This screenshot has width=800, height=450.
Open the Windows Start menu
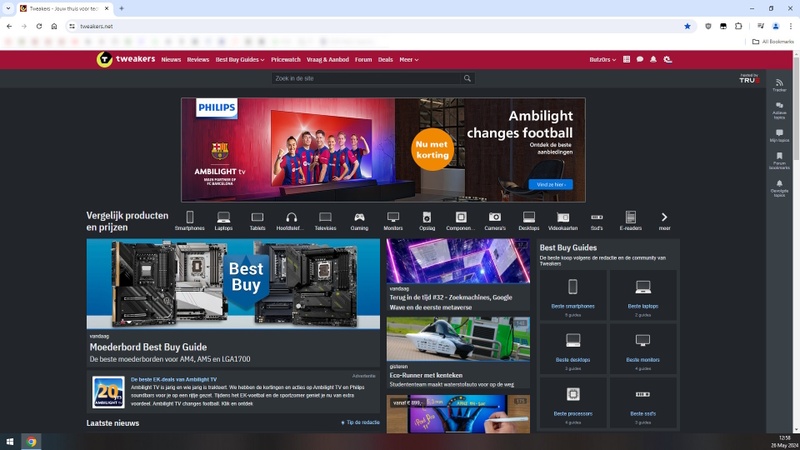10,442
